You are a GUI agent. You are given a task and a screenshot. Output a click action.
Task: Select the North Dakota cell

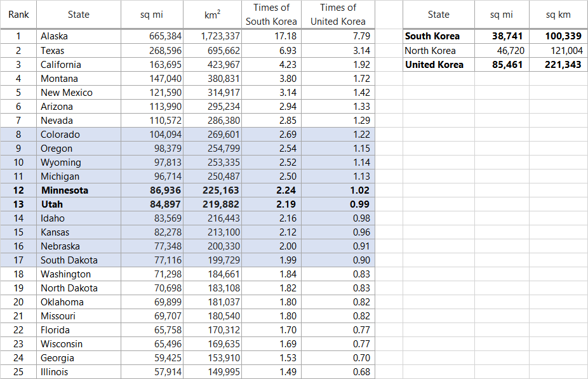point(78,288)
